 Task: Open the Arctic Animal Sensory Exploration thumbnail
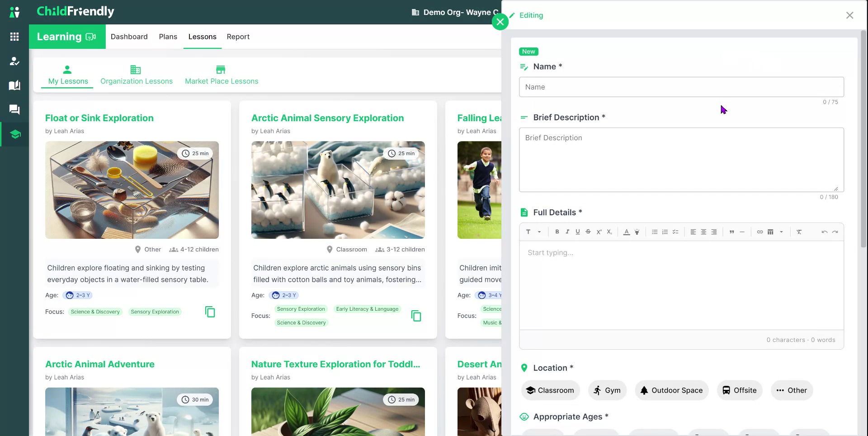coord(338,190)
